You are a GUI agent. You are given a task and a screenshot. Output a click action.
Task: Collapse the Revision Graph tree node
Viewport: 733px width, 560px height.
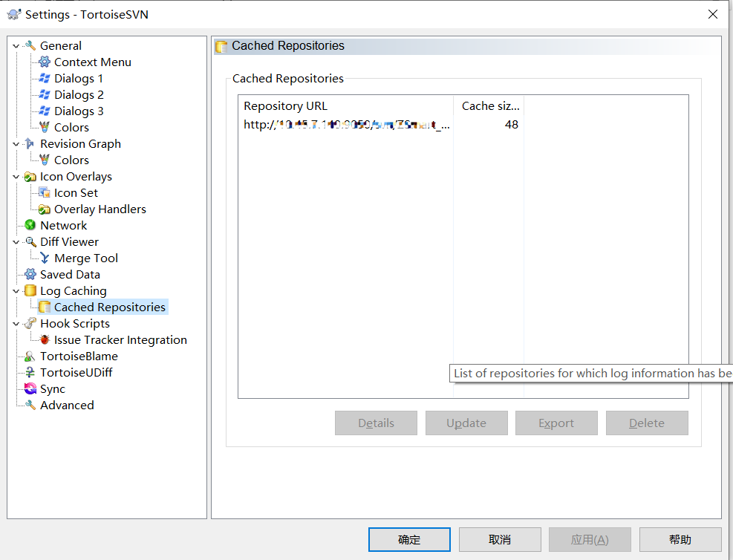point(16,144)
